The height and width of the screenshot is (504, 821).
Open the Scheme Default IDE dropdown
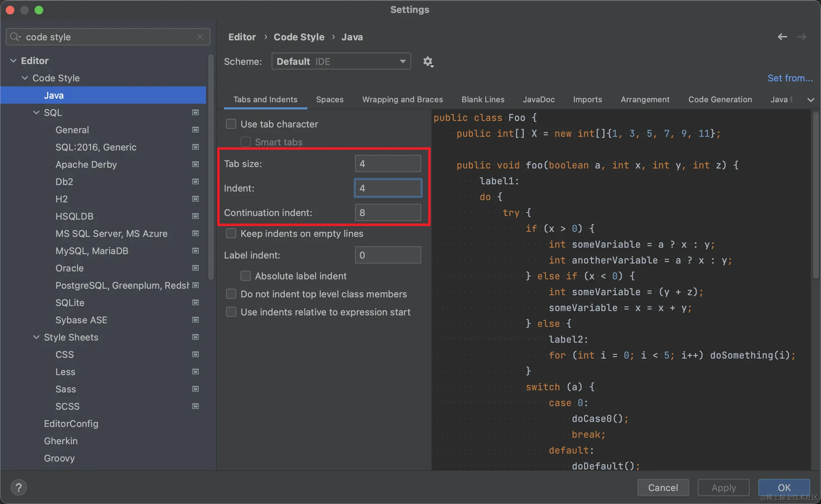pyautogui.click(x=341, y=62)
